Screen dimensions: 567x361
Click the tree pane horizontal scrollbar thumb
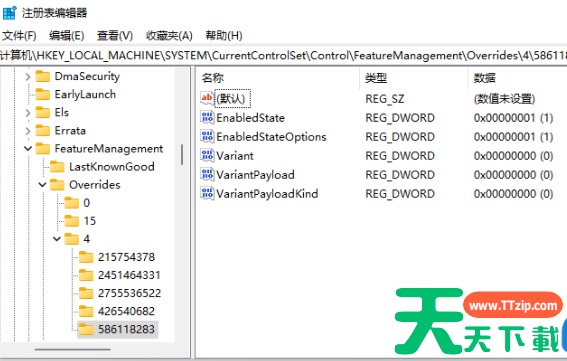pyautogui.click(x=72, y=349)
